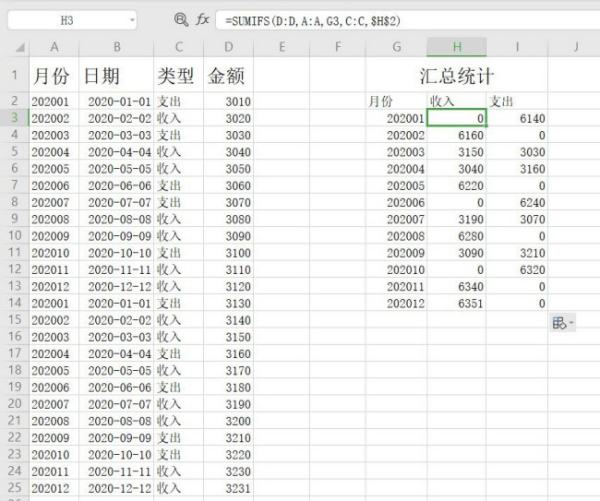
Task: Click the 类型 header cell
Action: coord(177,76)
